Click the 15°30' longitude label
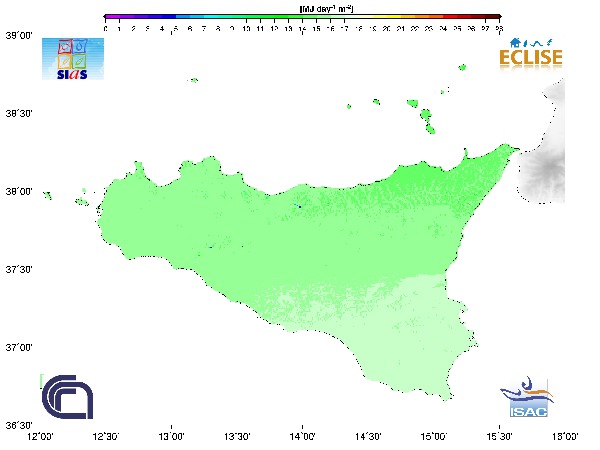600x450 pixels. (499, 436)
